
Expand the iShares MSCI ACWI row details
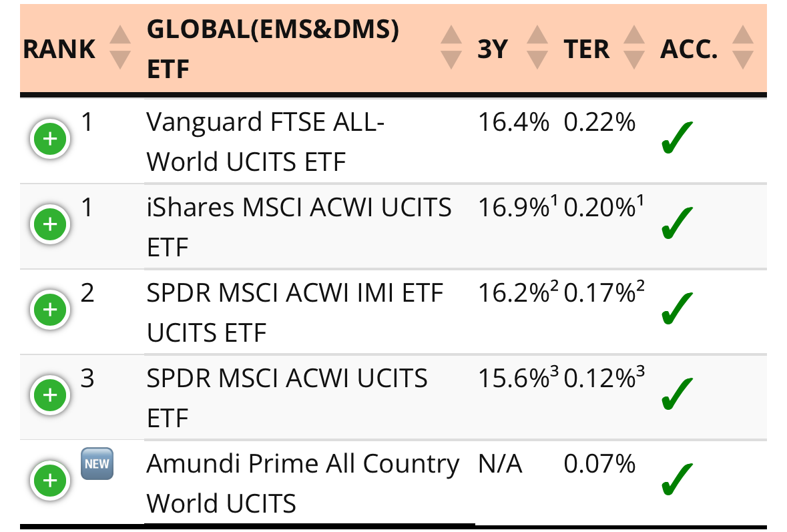[50, 225]
